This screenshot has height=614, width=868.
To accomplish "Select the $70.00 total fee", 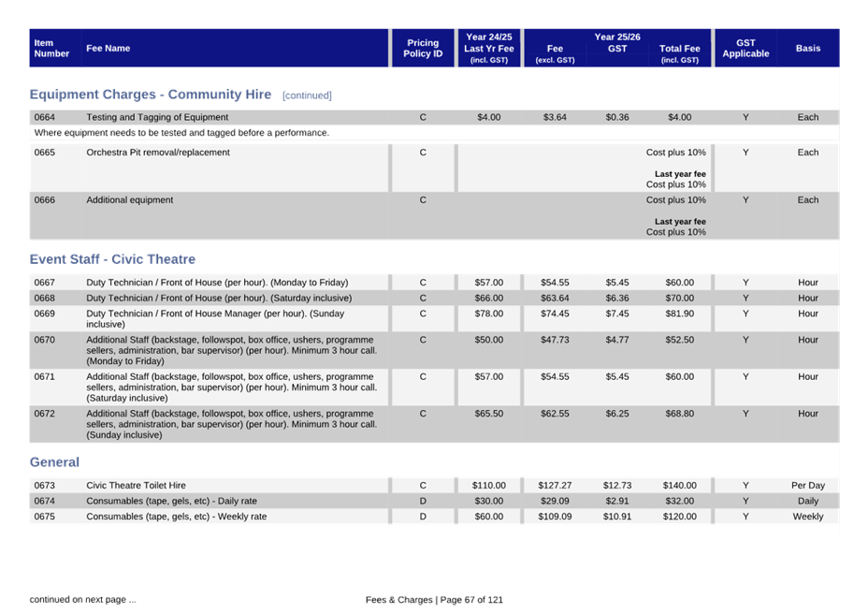I will point(680,299).
